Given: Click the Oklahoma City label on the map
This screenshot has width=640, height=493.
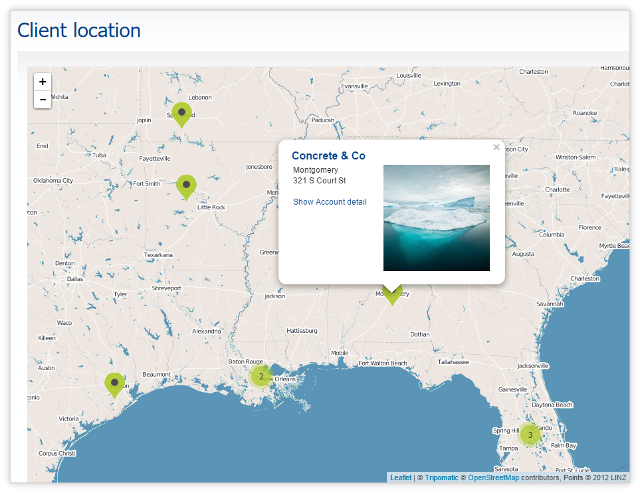Looking at the screenshot, I should tap(53, 180).
